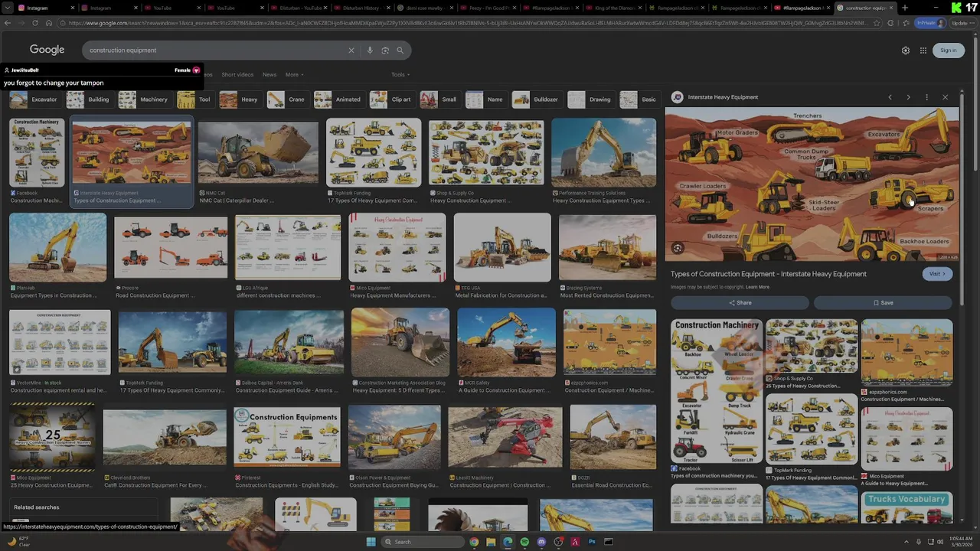This screenshot has width=980, height=551.
Task: Open Google Lens image search icon
Action: pyautogui.click(x=385, y=51)
